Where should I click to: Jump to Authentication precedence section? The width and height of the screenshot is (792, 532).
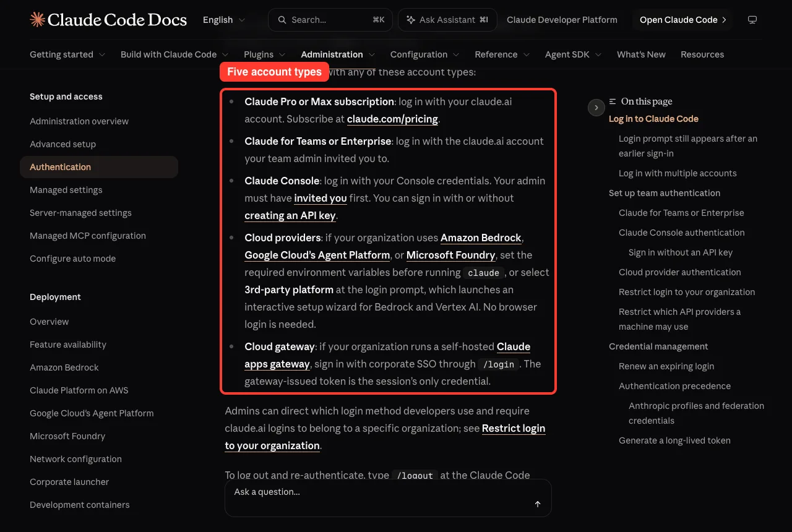pyautogui.click(x=674, y=386)
